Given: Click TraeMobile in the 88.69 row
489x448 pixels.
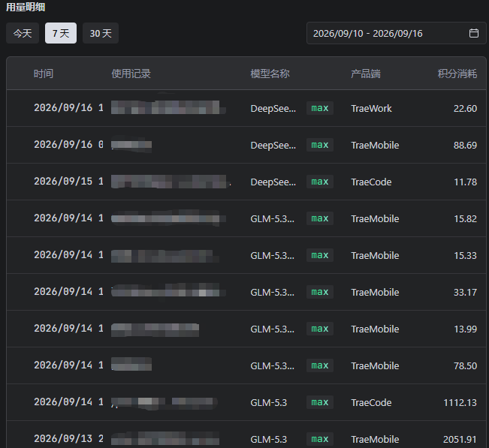Looking at the screenshot, I should [375, 145].
